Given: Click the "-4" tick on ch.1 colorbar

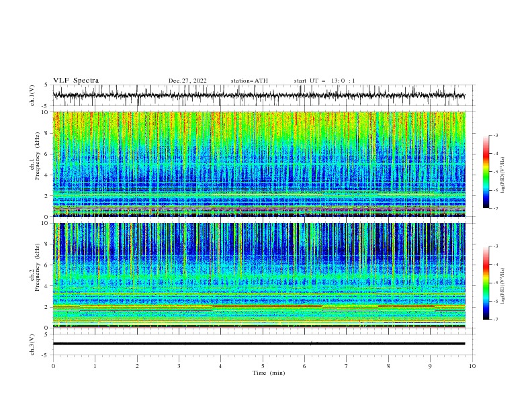Looking at the screenshot, I should coord(496,154).
